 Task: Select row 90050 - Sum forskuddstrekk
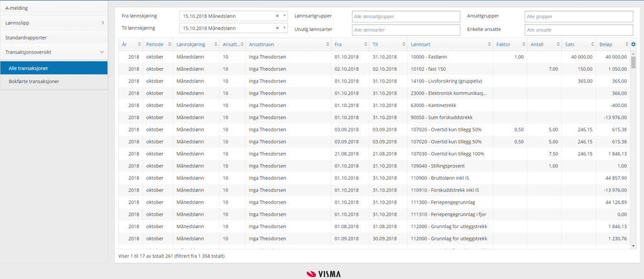click(374, 117)
